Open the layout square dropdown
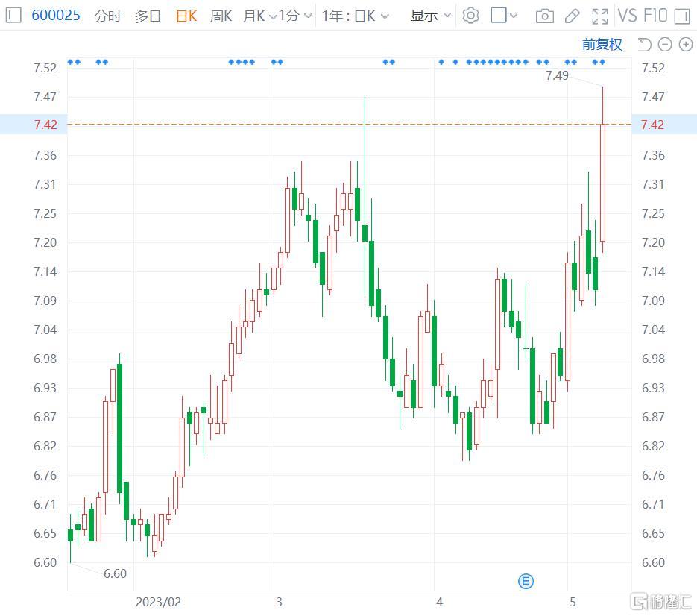Viewport: 697px width, 616px height. pos(504,16)
